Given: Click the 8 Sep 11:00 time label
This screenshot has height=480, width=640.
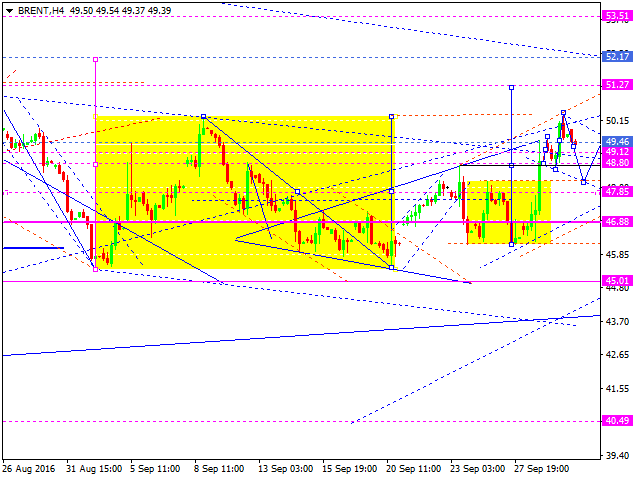Looking at the screenshot, I should (219, 469).
